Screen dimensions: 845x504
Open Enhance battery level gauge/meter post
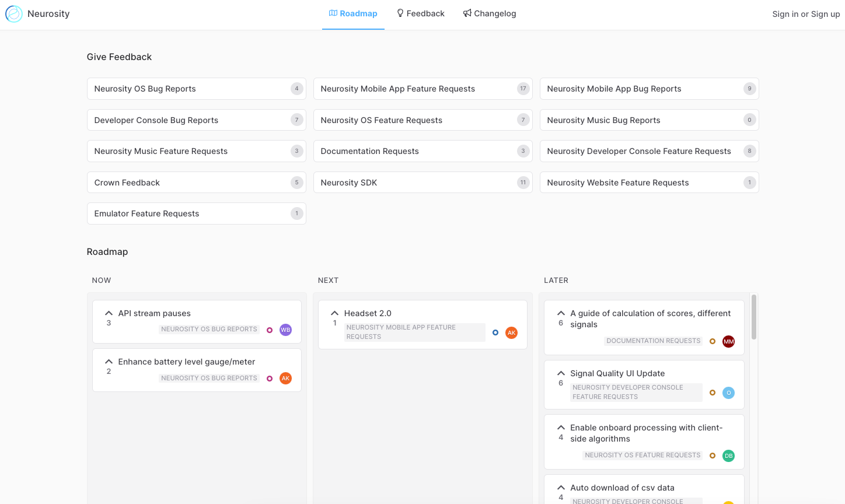pyautogui.click(x=187, y=362)
